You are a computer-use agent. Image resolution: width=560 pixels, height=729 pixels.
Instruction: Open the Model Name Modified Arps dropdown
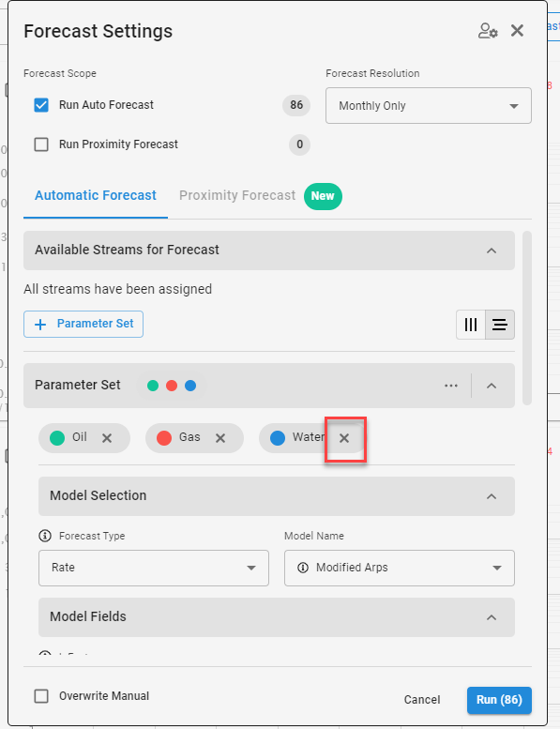(x=400, y=568)
